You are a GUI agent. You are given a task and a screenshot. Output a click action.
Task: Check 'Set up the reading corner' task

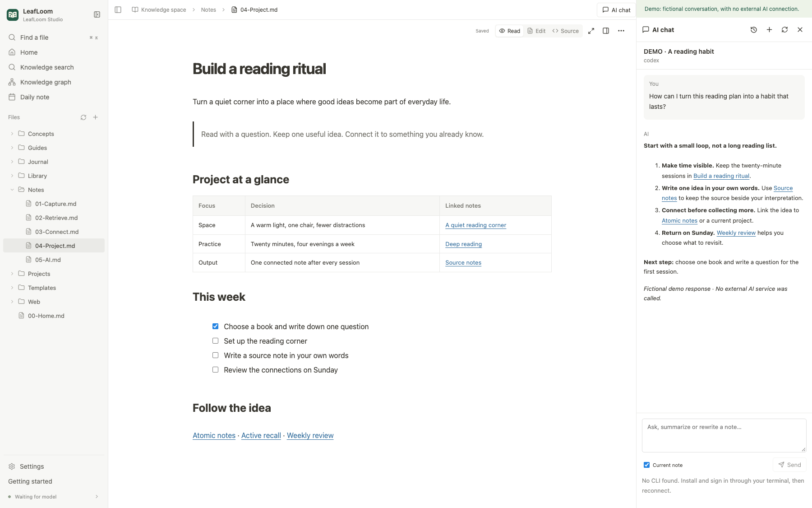point(215,341)
